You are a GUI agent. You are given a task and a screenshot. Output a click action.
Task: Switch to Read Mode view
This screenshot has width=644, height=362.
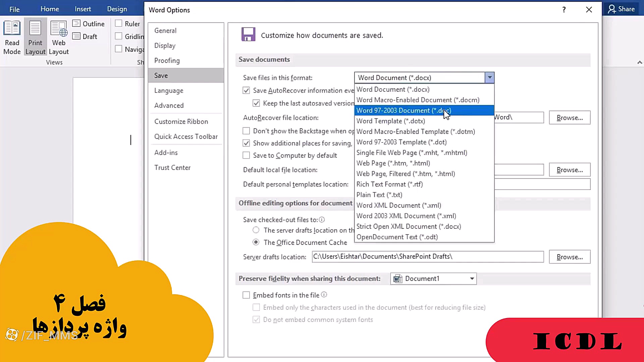pos(12,38)
